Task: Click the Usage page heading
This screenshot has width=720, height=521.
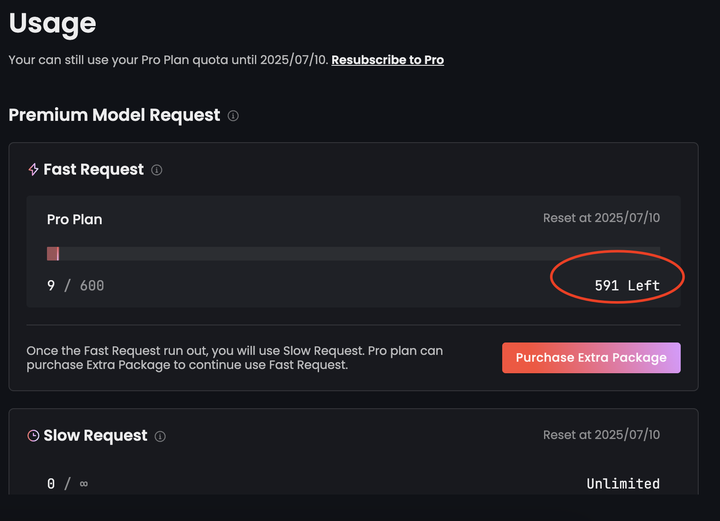Action: [x=52, y=23]
